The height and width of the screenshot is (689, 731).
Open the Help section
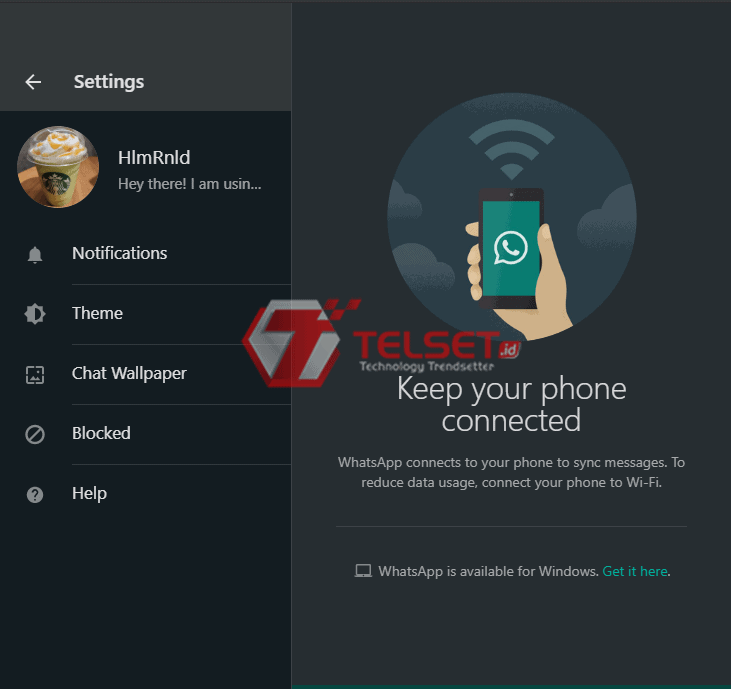point(89,493)
